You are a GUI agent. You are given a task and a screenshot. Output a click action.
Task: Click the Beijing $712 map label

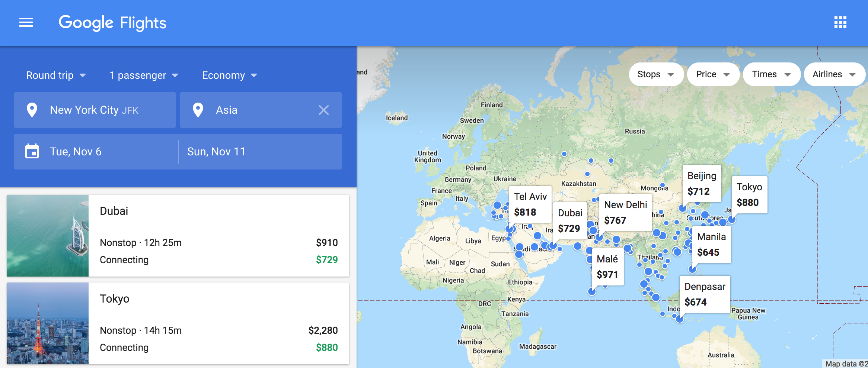click(x=702, y=184)
